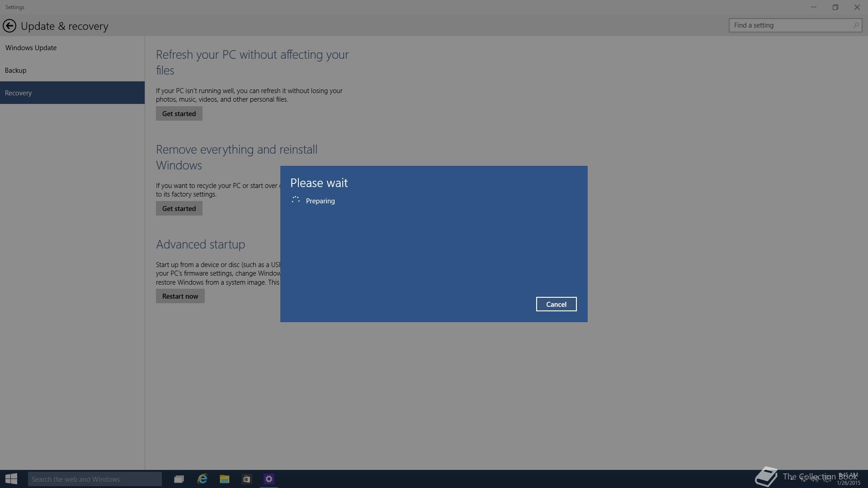The width and height of the screenshot is (868, 488).
Task: Click the search magnifier in Find a setting
Action: (856, 25)
